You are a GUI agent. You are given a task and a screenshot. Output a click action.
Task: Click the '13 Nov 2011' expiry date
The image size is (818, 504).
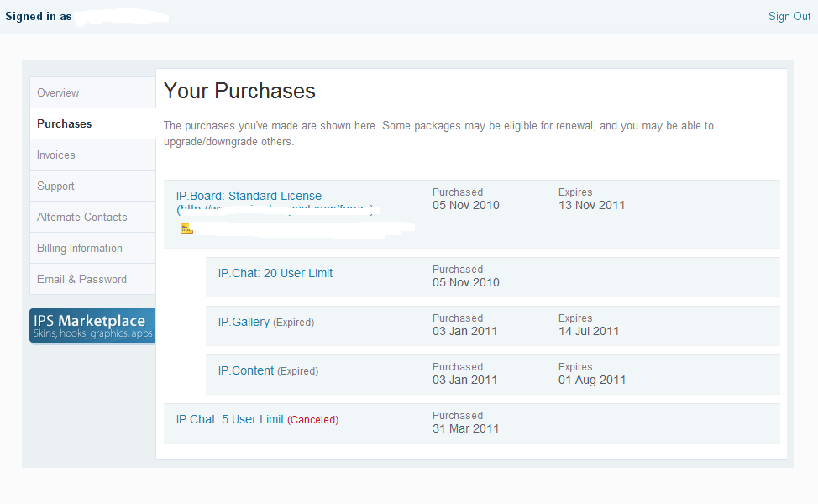tap(591, 205)
